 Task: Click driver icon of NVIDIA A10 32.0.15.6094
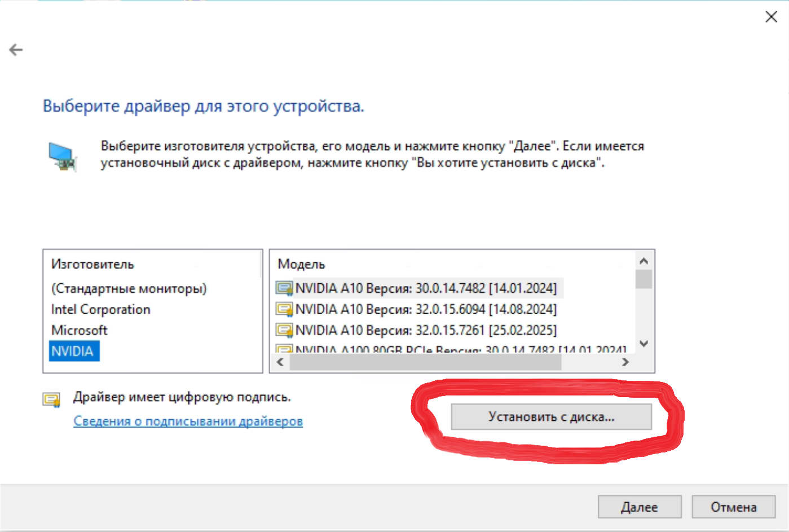284,309
